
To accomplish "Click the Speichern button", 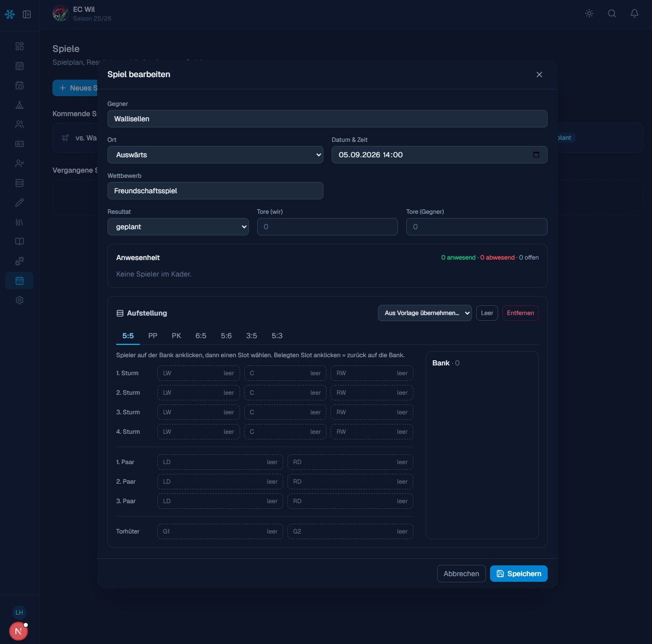I will pyautogui.click(x=519, y=574).
